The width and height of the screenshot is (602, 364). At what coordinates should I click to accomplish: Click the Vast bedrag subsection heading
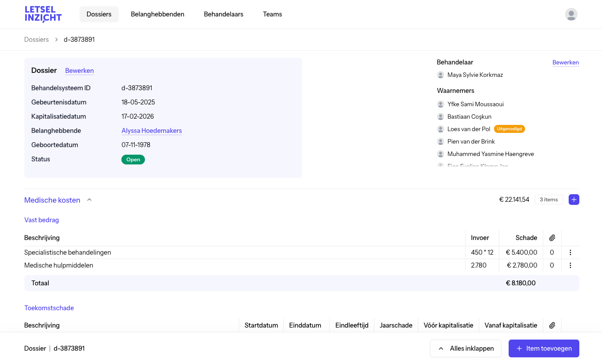pyautogui.click(x=41, y=220)
